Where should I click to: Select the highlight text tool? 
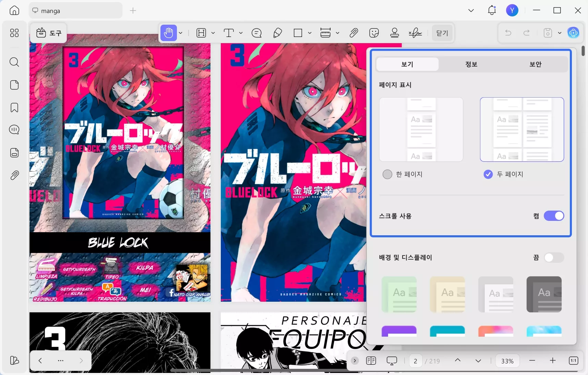click(201, 33)
